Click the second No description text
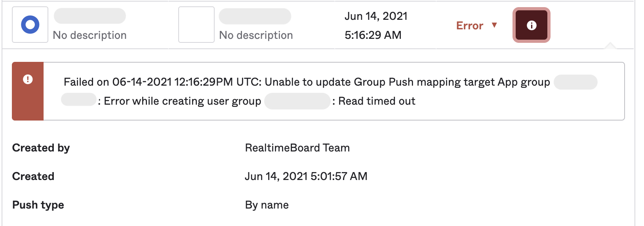644x226 pixels. pyautogui.click(x=256, y=35)
